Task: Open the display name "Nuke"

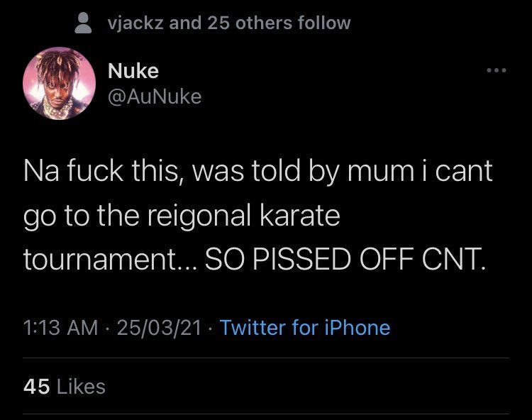Action: (x=133, y=70)
